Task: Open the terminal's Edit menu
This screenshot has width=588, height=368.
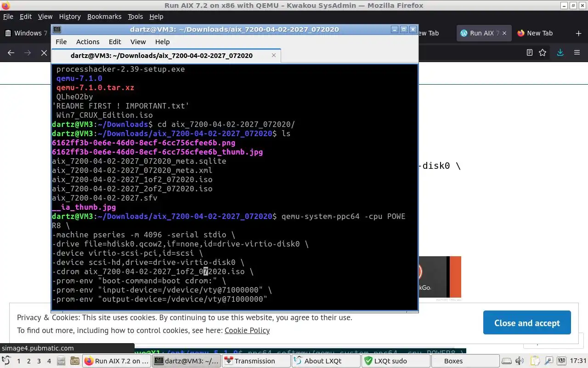Action: click(x=115, y=41)
